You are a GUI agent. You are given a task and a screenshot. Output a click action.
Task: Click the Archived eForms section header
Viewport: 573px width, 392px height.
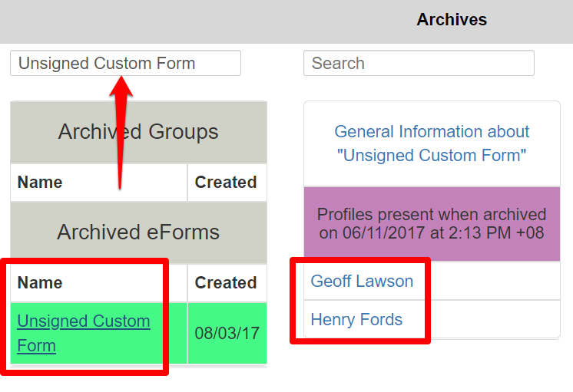coord(138,232)
